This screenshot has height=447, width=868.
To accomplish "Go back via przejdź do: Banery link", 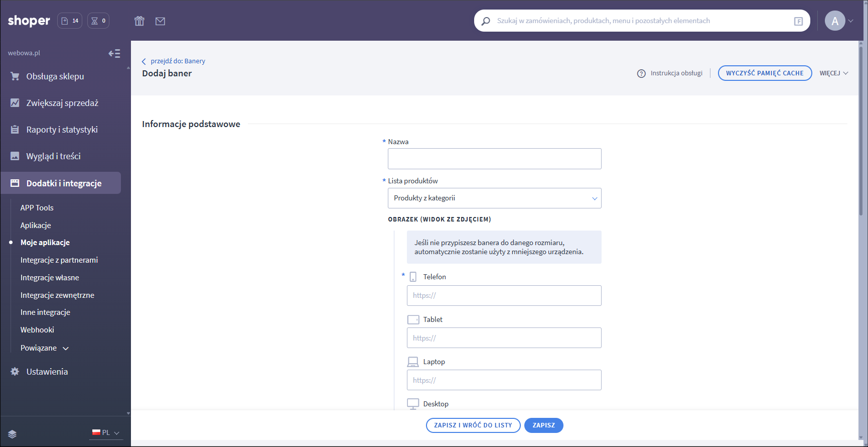I will (177, 61).
